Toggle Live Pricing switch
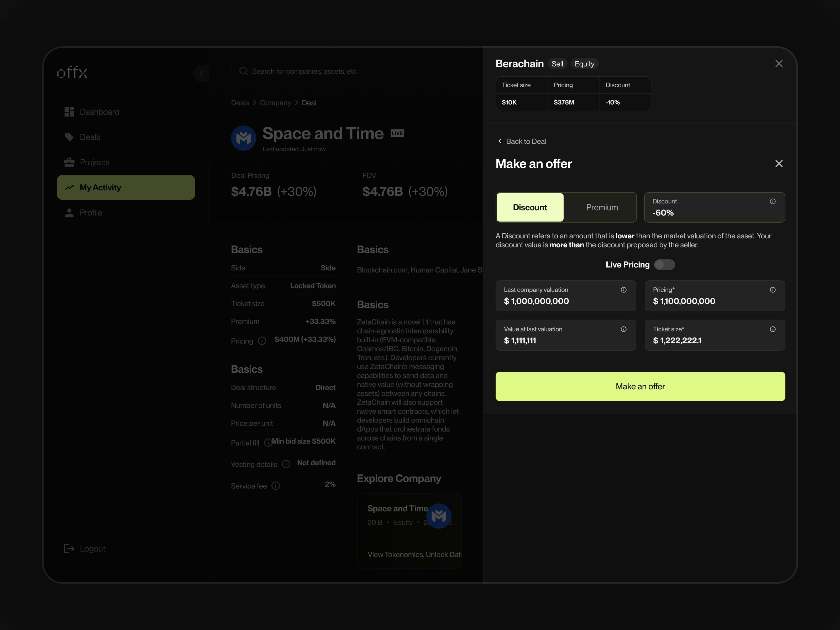The image size is (840, 630). point(665,265)
